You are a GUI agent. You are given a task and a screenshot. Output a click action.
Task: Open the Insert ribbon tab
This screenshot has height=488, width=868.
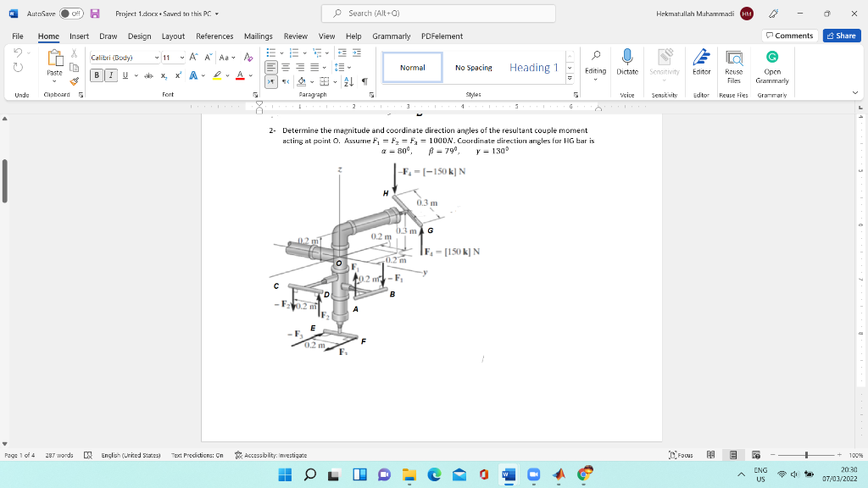coord(79,36)
